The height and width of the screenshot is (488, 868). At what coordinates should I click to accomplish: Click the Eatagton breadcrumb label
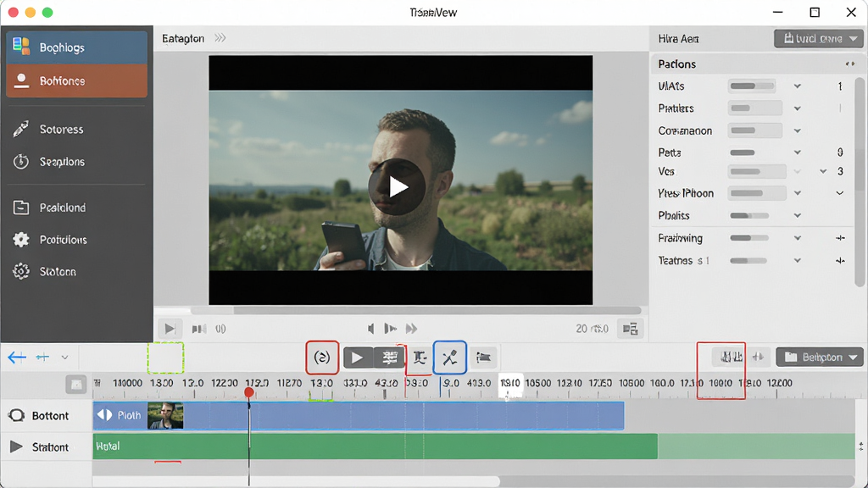[x=183, y=39]
